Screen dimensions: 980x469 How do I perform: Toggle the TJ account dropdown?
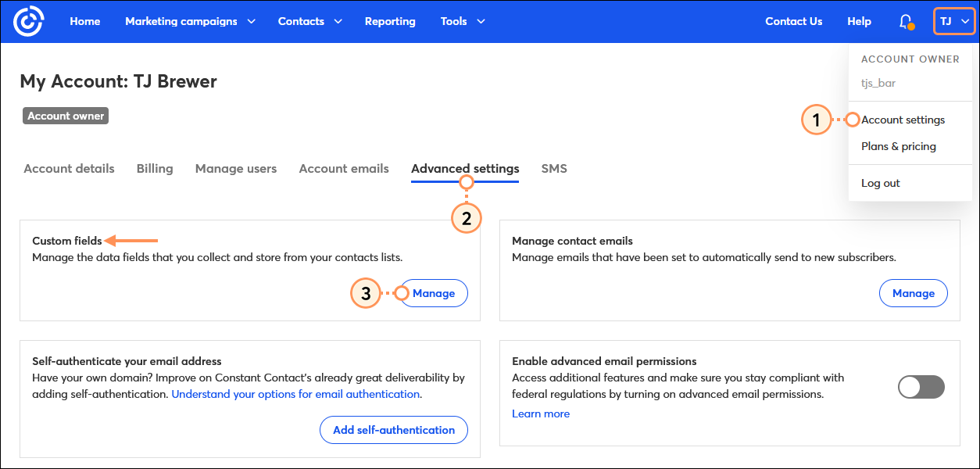click(x=954, y=21)
